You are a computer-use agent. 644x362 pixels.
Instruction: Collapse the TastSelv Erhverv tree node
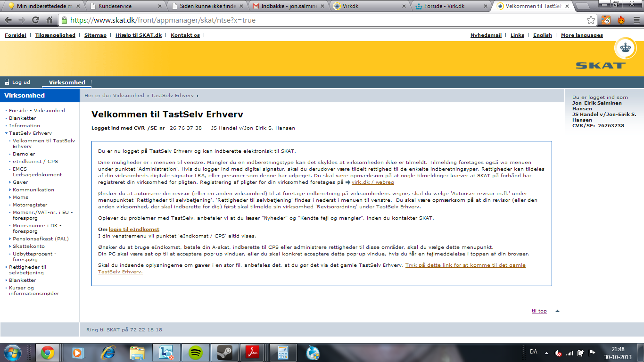(x=6, y=133)
